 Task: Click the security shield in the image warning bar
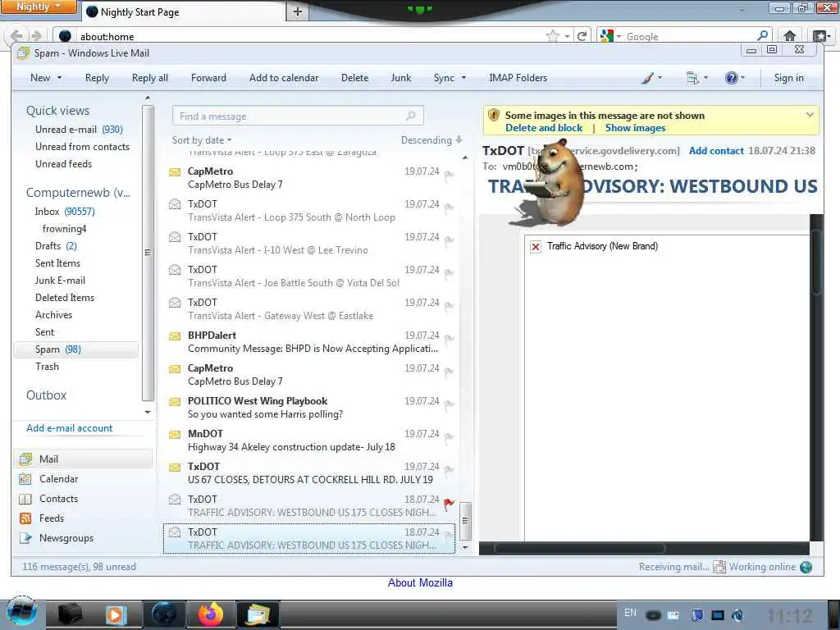tap(494, 115)
